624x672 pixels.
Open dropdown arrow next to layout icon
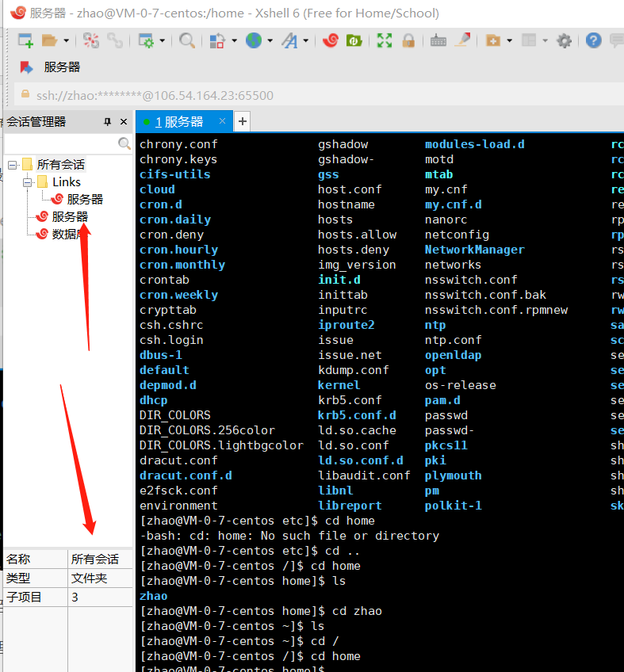545,40
